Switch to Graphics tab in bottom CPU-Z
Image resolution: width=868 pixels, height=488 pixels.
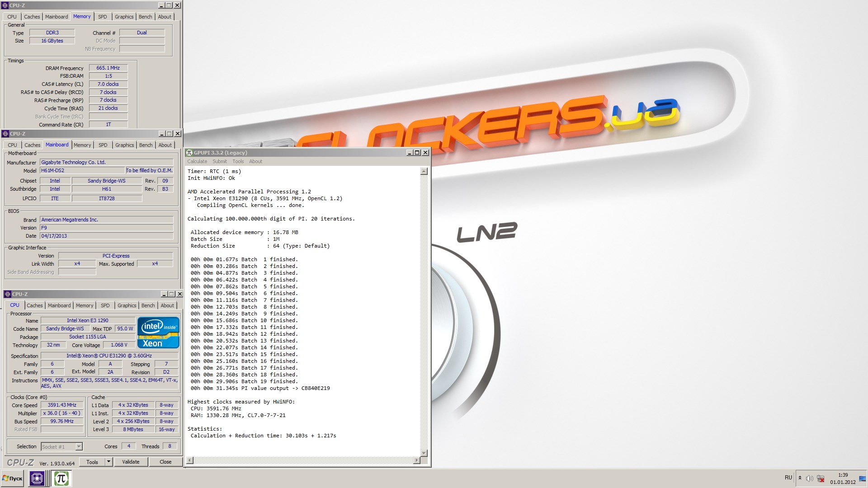point(127,305)
